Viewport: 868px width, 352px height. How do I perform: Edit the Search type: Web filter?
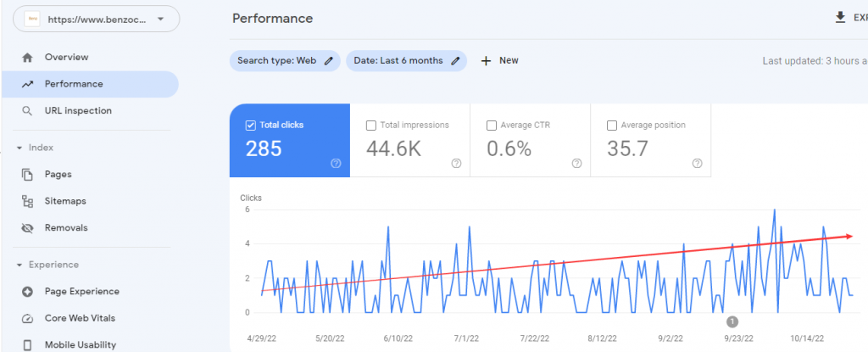point(285,61)
